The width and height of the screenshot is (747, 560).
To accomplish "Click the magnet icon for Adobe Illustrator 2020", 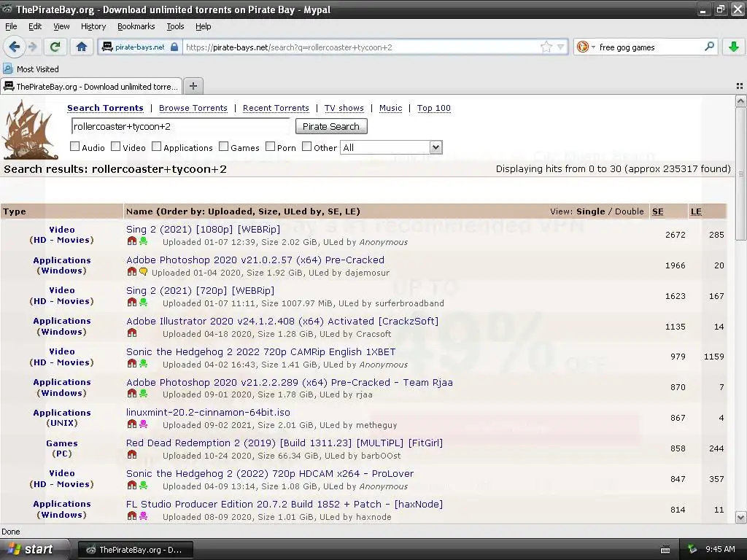I will tap(132, 332).
